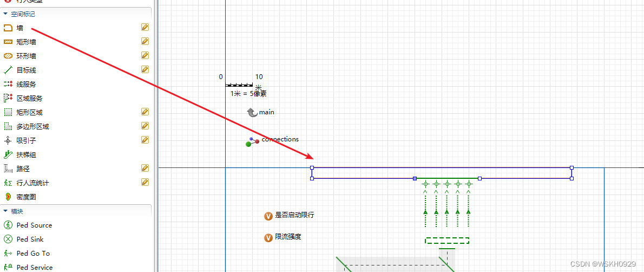Select the dashed green rectangular area

click(x=447, y=241)
